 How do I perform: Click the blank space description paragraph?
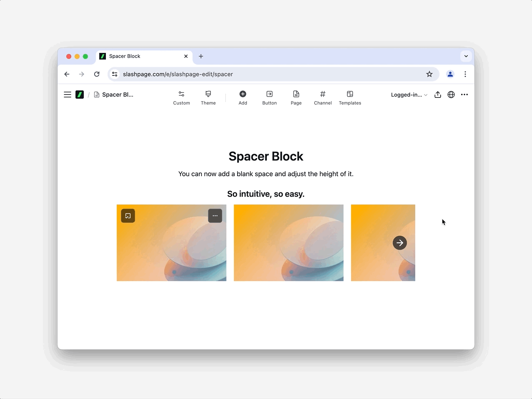(266, 174)
